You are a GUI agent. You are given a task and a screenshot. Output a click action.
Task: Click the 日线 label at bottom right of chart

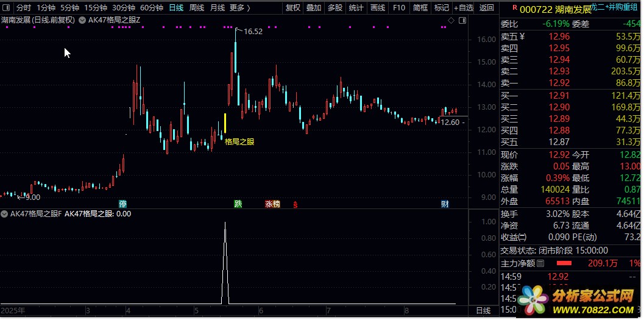(483, 310)
